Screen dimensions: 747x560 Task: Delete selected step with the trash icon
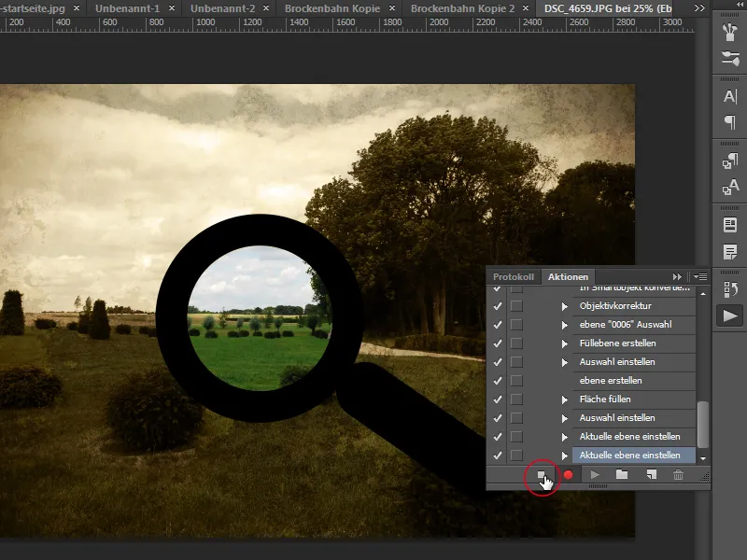click(679, 475)
